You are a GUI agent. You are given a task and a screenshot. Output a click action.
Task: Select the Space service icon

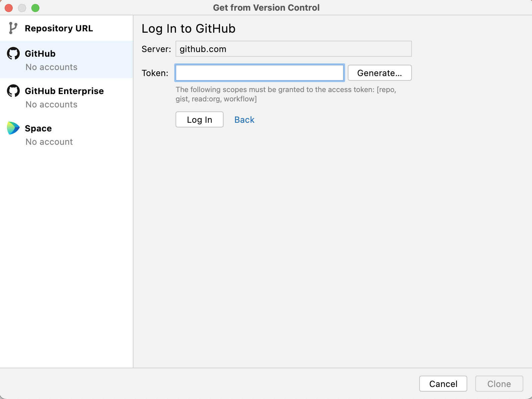click(13, 128)
